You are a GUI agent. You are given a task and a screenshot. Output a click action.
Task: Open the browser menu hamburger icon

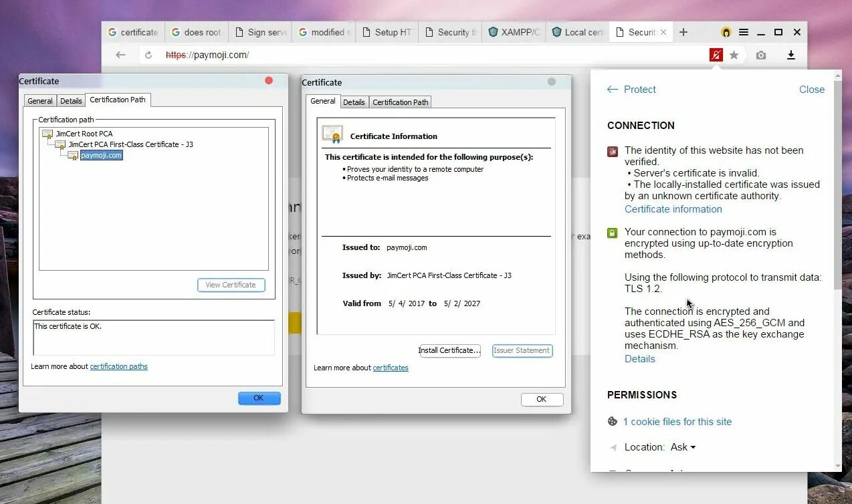pyautogui.click(x=744, y=32)
